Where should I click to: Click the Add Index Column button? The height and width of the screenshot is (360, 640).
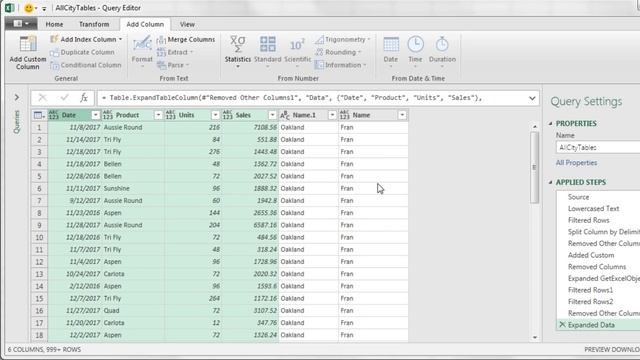[86, 39]
